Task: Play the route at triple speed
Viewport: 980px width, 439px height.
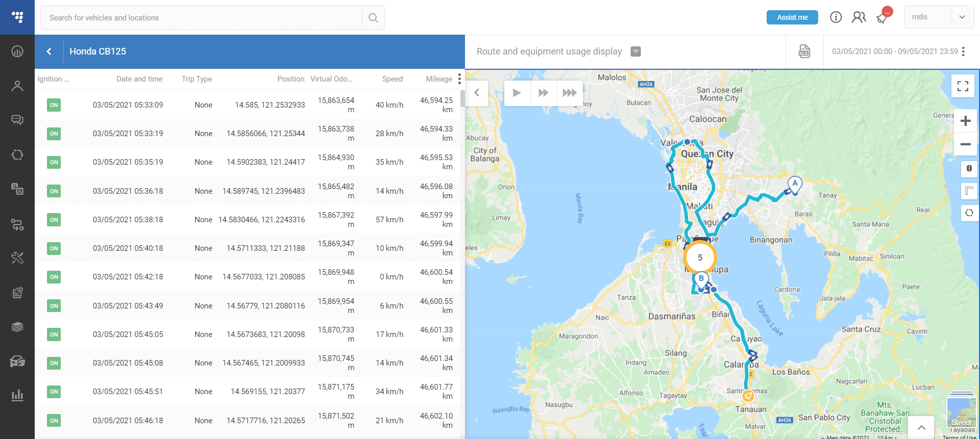Action: (x=570, y=93)
